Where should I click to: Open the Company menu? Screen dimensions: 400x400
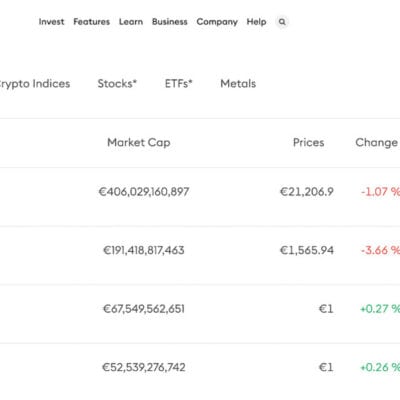click(217, 22)
